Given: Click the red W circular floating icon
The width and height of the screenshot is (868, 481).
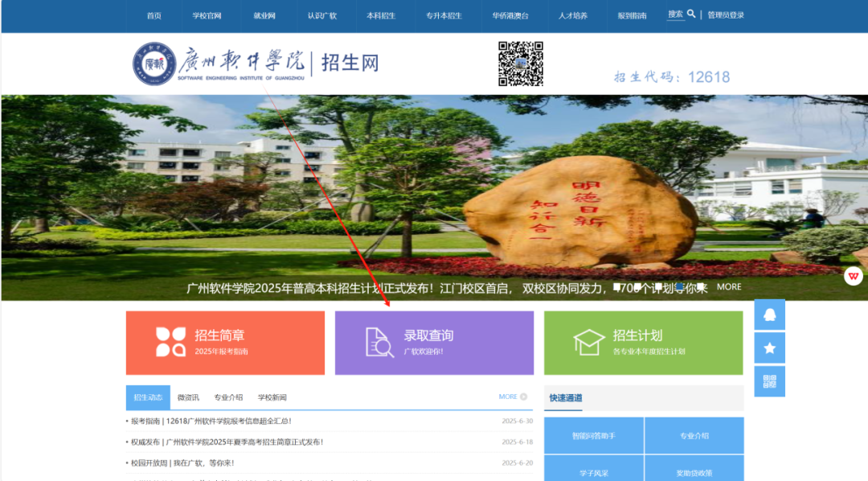Looking at the screenshot, I should tap(853, 276).
